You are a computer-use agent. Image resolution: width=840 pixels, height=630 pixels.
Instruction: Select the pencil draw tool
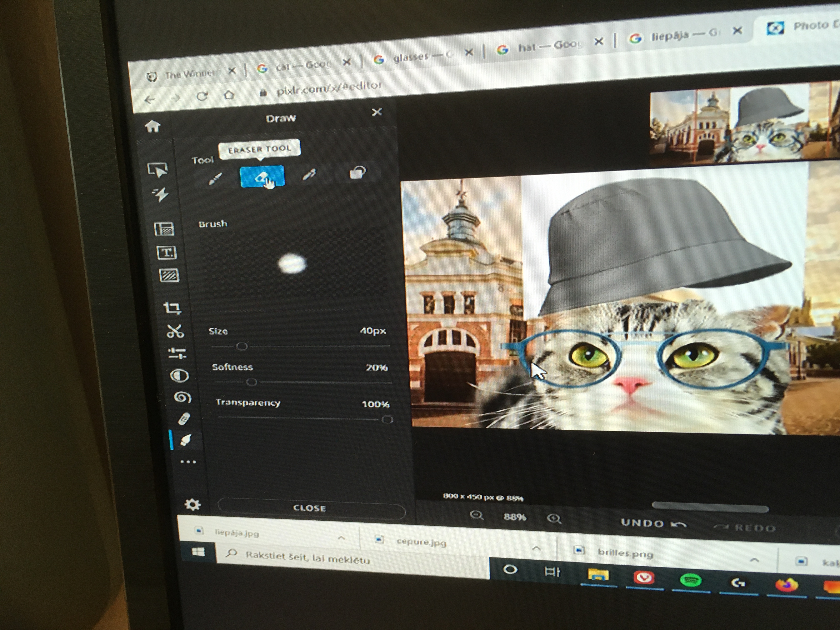[309, 175]
